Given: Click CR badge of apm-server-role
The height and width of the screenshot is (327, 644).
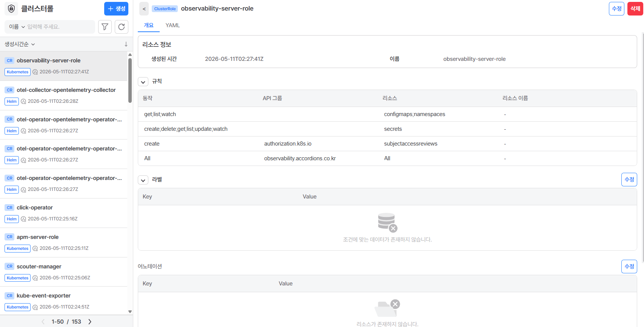Looking at the screenshot, I should [x=10, y=237].
